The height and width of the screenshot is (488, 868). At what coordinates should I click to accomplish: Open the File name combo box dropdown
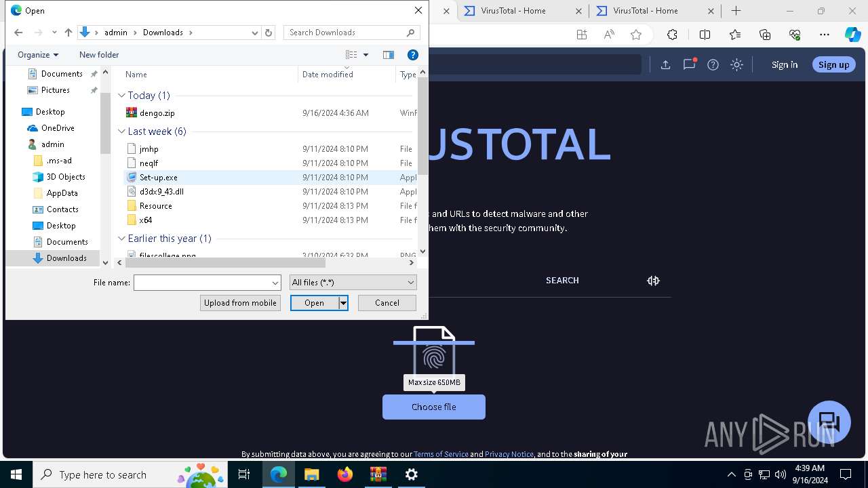(x=275, y=283)
